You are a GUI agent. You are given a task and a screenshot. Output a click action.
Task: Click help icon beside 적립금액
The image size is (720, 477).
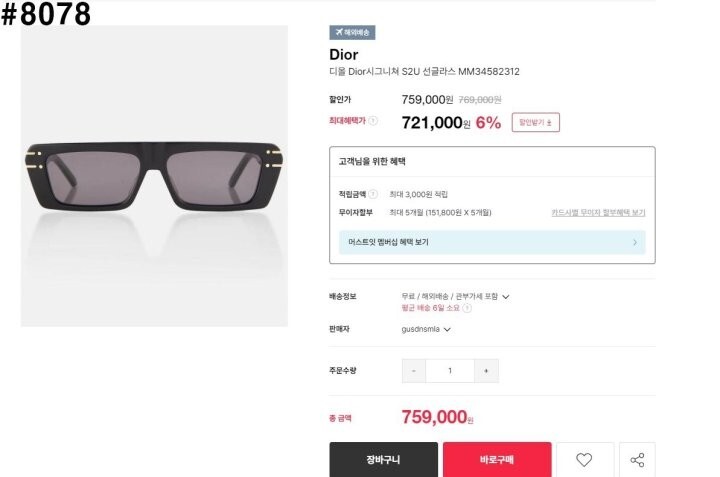(373, 194)
